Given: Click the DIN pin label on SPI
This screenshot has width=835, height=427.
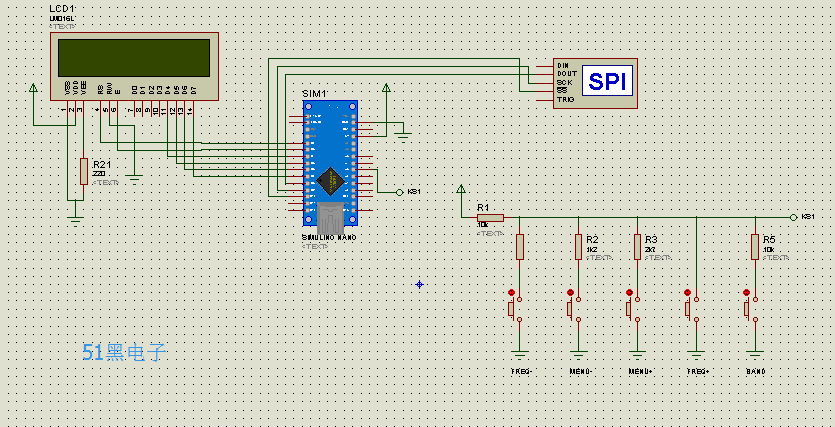Looking at the screenshot, I should pyautogui.click(x=563, y=65).
